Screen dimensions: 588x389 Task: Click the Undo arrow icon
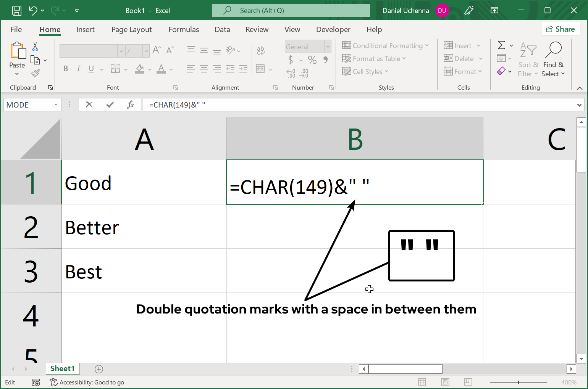(x=33, y=11)
